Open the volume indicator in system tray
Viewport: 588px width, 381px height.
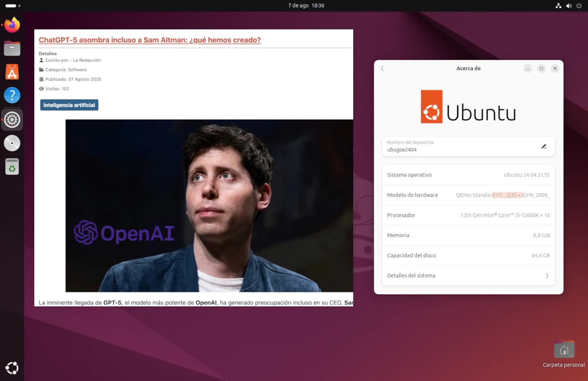[569, 6]
